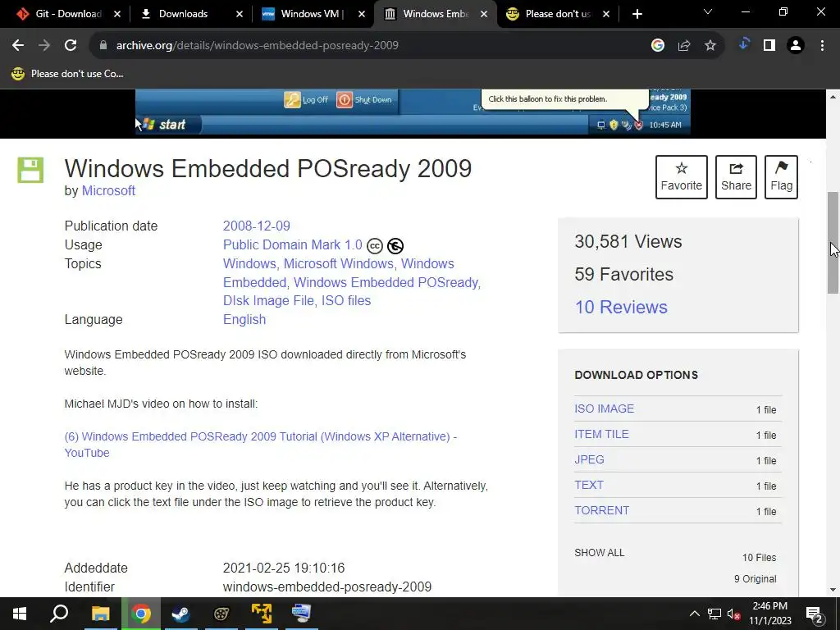Show hidden system tray icons
This screenshot has height=630, width=840.
[x=694, y=614]
